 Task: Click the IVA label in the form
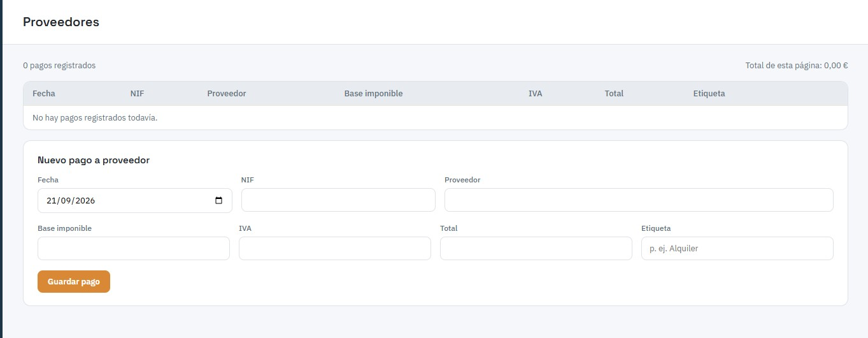click(x=245, y=228)
